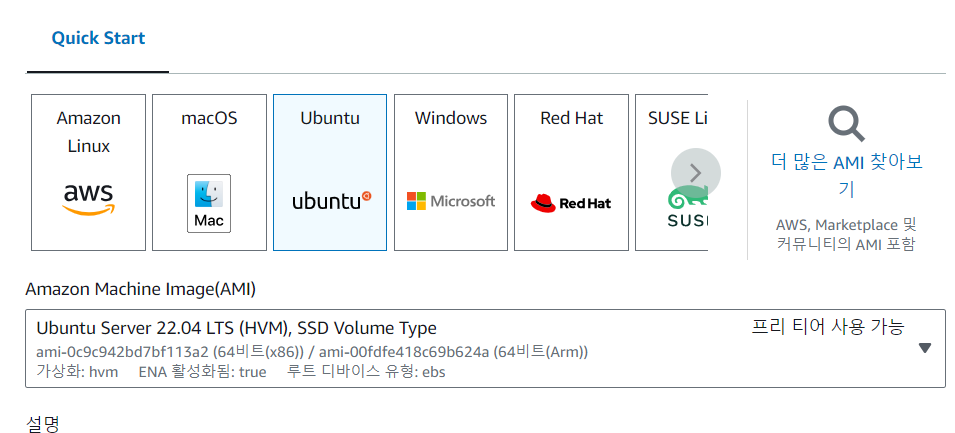This screenshot has width=955, height=433.
Task: Open the '더 많은 AMI 찾아보기' link
Action: (847, 175)
